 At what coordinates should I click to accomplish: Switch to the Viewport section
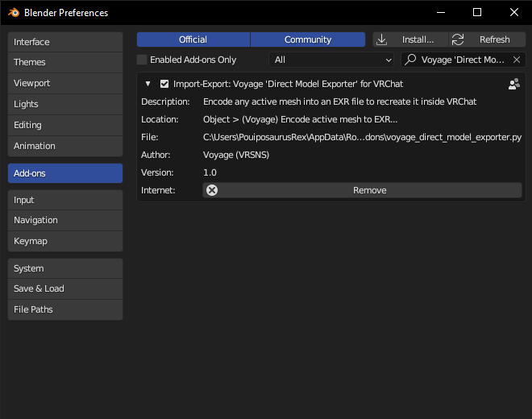tap(65, 83)
